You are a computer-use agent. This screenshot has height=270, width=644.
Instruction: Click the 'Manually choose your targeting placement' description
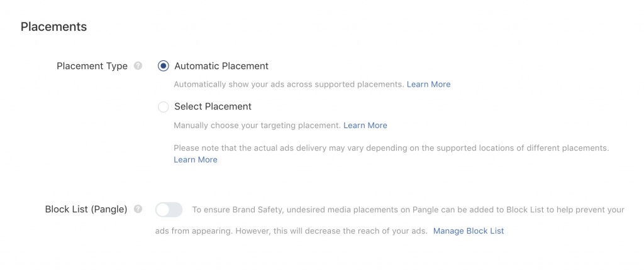pos(257,126)
